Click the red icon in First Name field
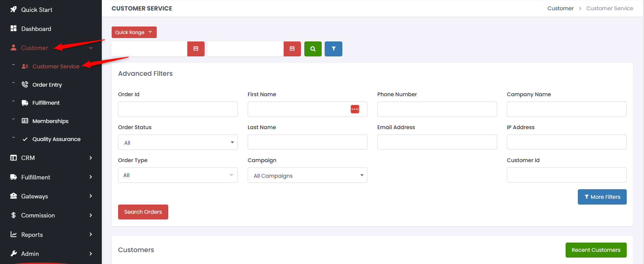 coord(355,109)
